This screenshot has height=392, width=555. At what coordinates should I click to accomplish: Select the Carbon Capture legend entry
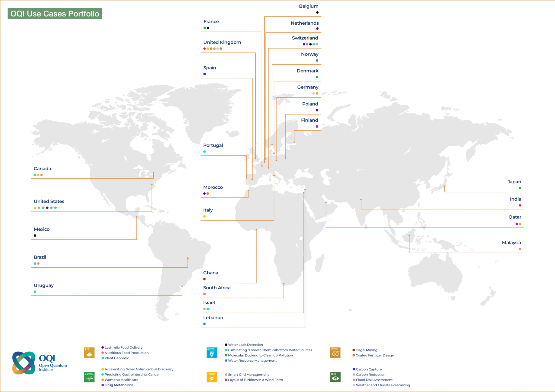[369, 369]
